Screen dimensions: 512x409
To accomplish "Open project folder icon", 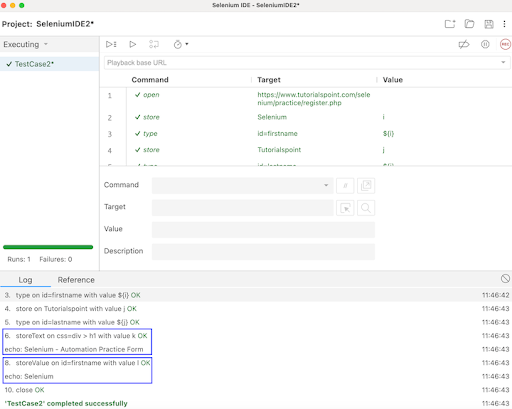I will click(x=469, y=24).
